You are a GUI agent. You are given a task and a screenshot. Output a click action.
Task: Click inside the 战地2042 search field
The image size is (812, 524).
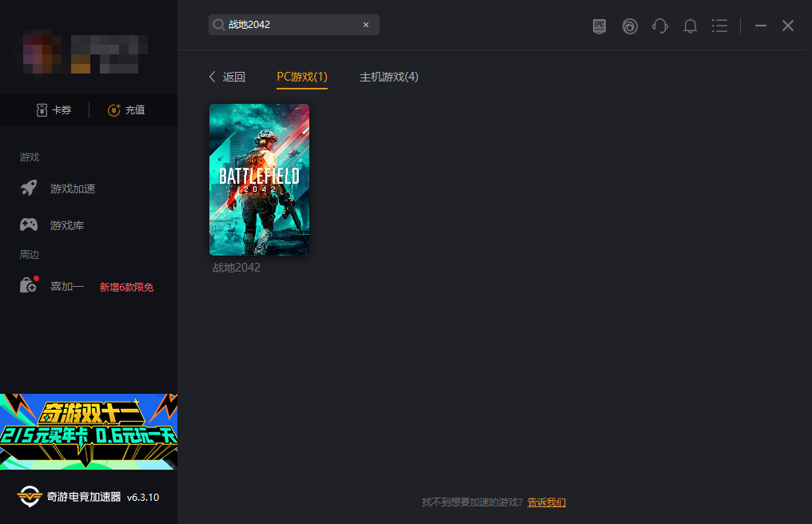(293, 25)
